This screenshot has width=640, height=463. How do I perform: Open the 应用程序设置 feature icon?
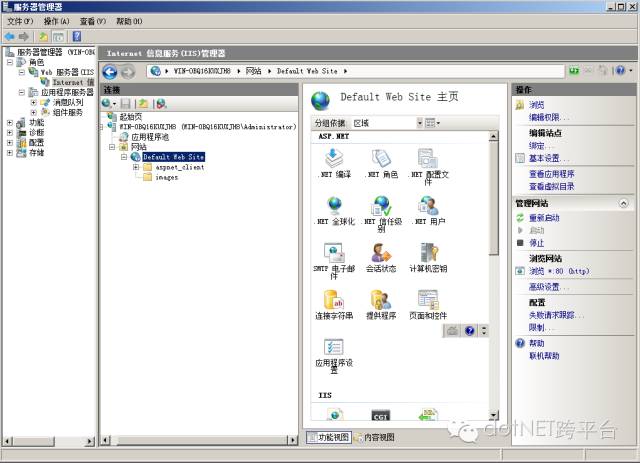pyautogui.click(x=334, y=356)
